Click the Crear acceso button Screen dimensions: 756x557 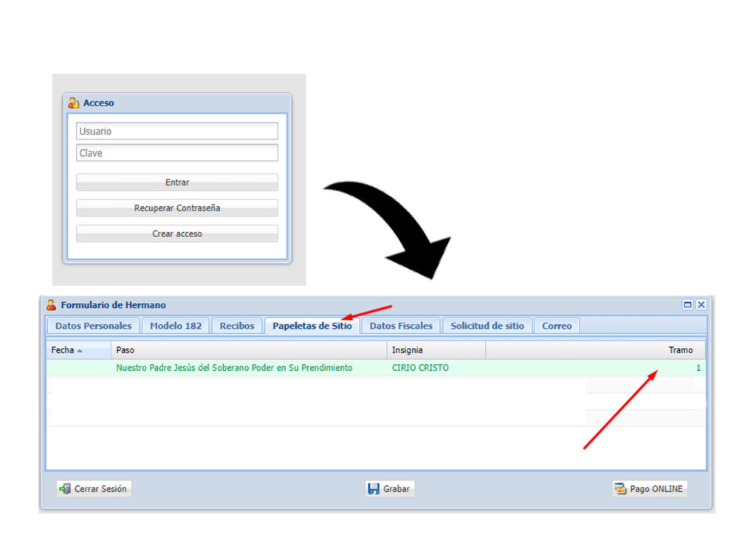[x=176, y=234]
